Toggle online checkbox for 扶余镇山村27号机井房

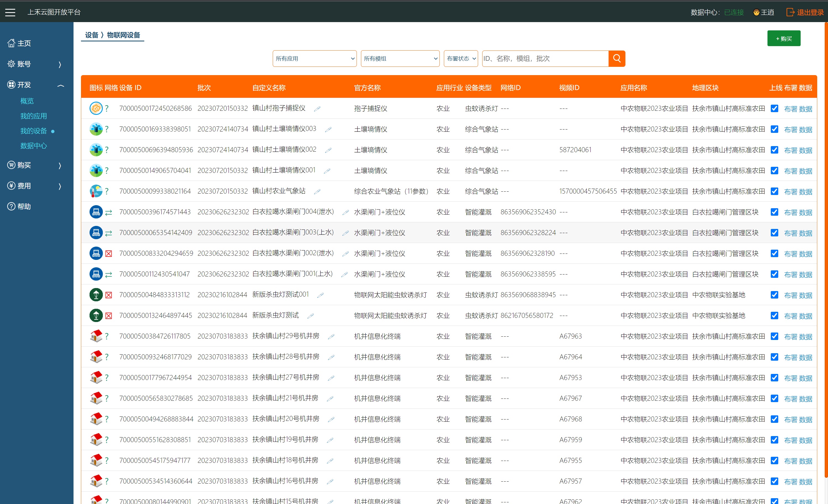point(774,378)
